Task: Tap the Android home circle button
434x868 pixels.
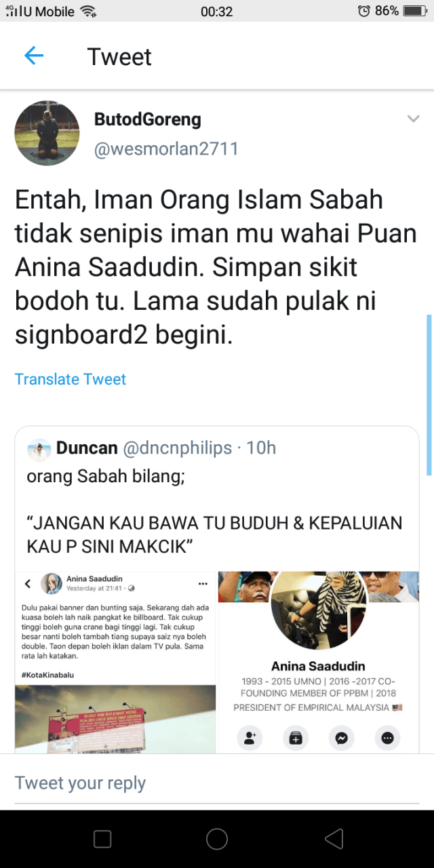Action: (217, 839)
